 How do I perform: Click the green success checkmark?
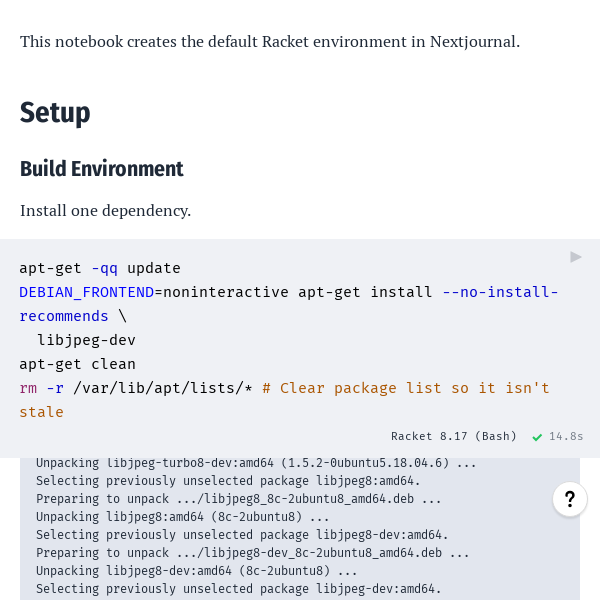pos(538,437)
